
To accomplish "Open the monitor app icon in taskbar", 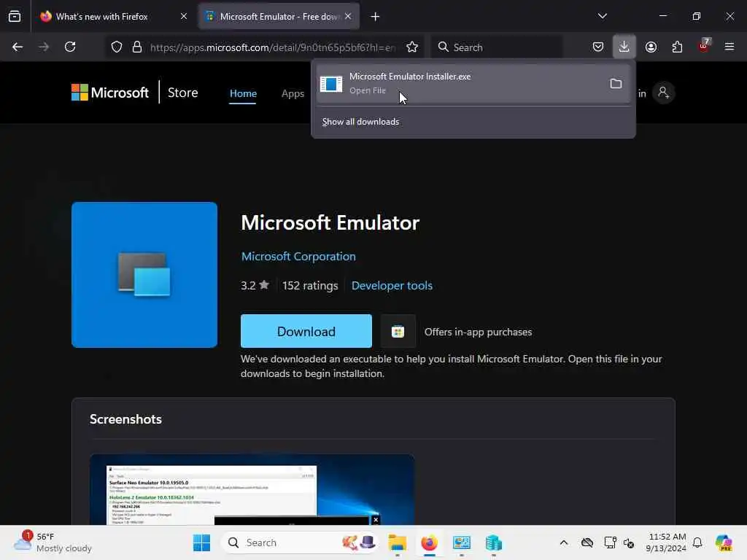I will tap(461, 542).
